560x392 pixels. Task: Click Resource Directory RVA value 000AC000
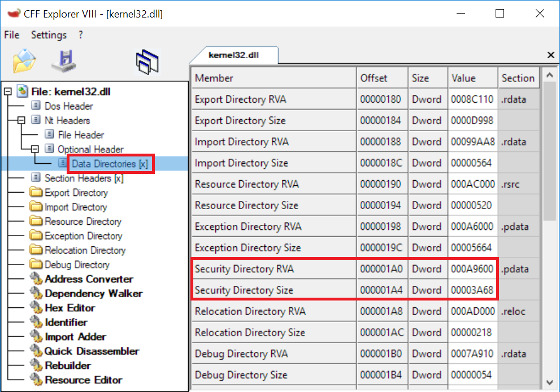coord(473,184)
